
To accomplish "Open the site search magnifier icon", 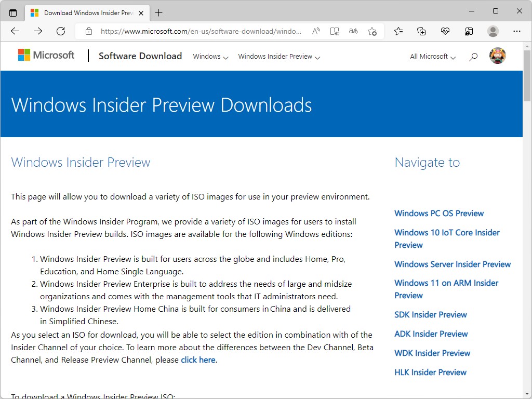I will pyautogui.click(x=473, y=57).
